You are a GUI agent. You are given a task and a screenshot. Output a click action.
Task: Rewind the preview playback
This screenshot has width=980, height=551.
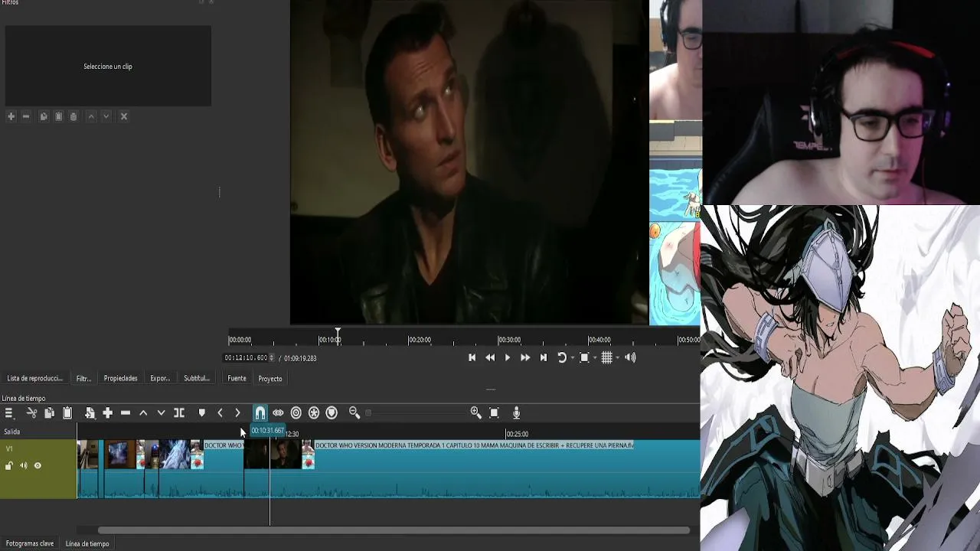pos(490,357)
